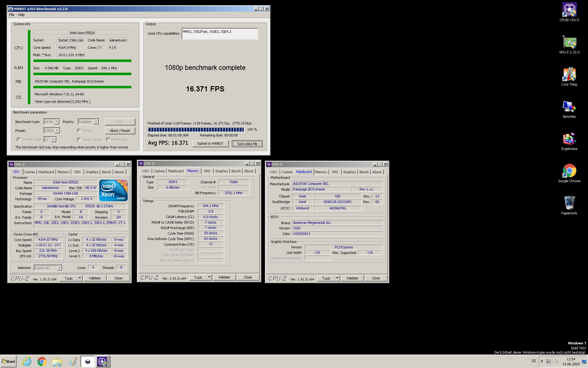Click Validate in the Memory-tab CPU-Z window
The height and width of the screenshot is (368, 588).
click(224, 277)
